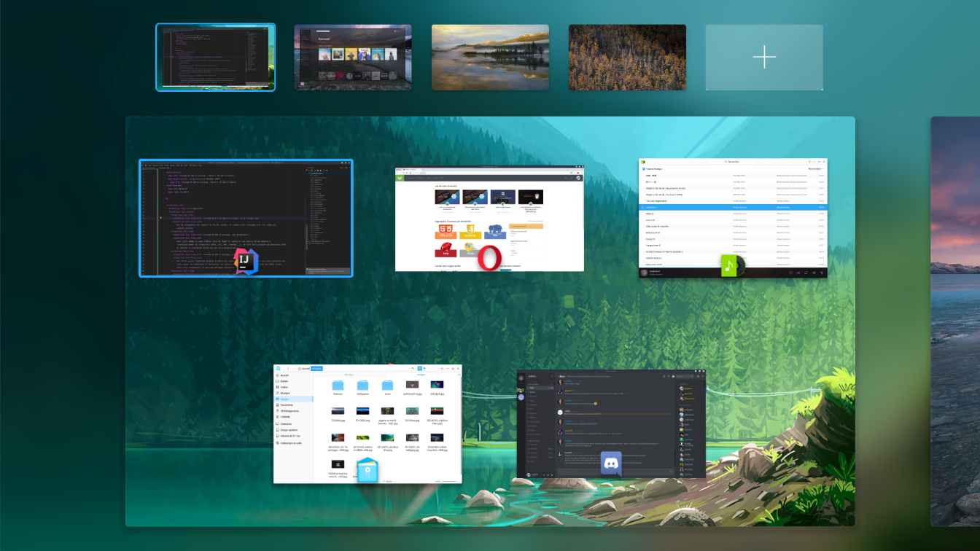980x551 pixels.
Task: Select the Little closet of curiosite track
Action: tap(734, 226)
